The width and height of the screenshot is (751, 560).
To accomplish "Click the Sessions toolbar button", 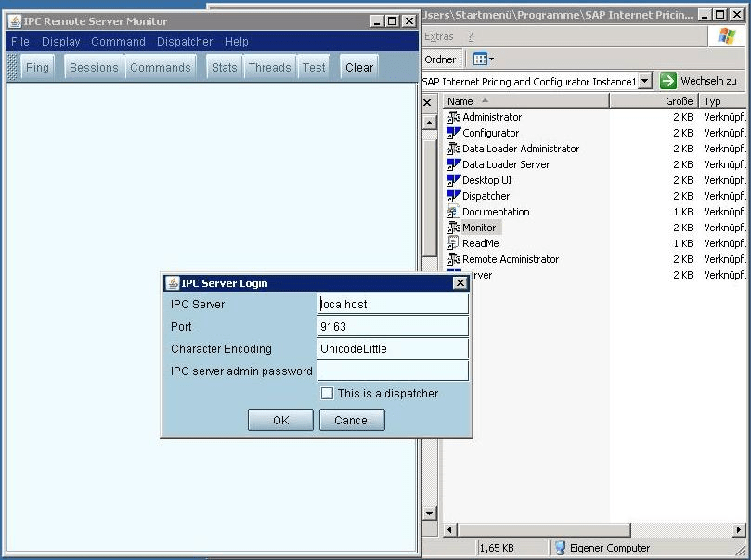I will (x=94, y=67).
